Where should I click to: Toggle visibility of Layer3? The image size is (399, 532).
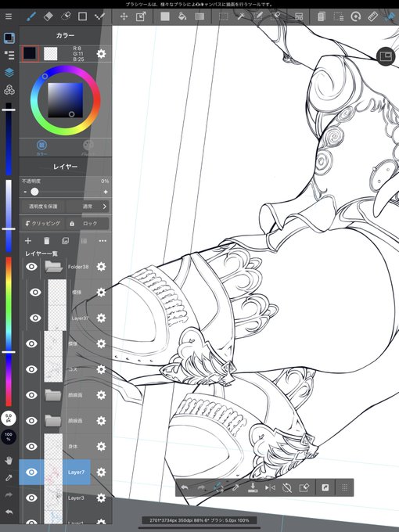(x=31, y=498)
